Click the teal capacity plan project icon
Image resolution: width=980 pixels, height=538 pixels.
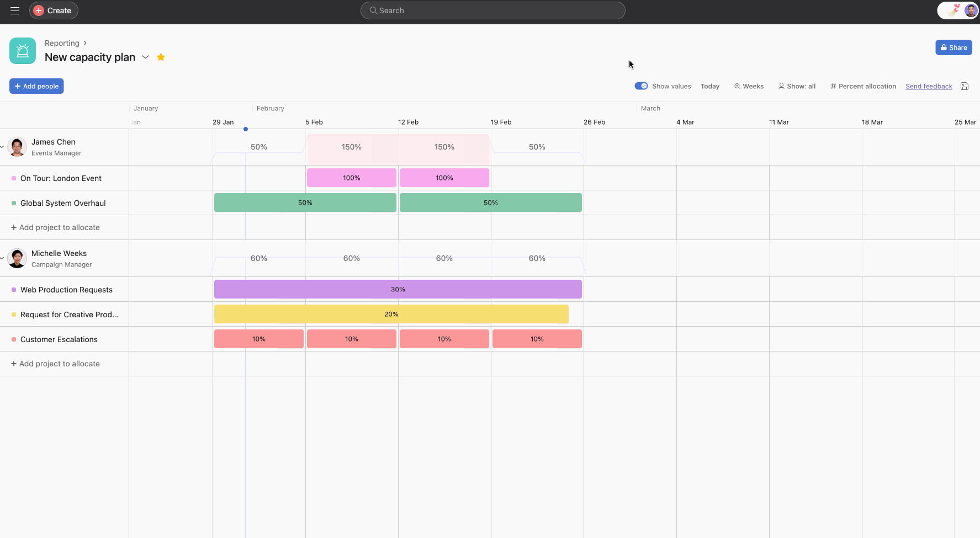pyautogui.click(x=22, y=50)
